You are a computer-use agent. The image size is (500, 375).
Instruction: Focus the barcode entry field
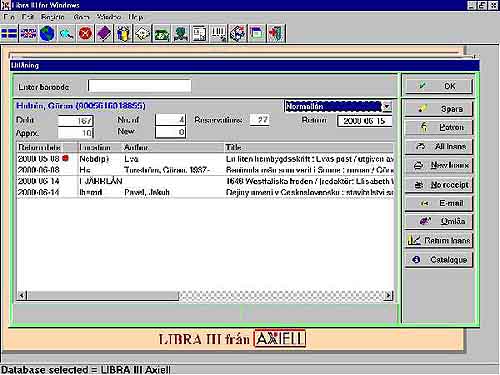[139, 86]
